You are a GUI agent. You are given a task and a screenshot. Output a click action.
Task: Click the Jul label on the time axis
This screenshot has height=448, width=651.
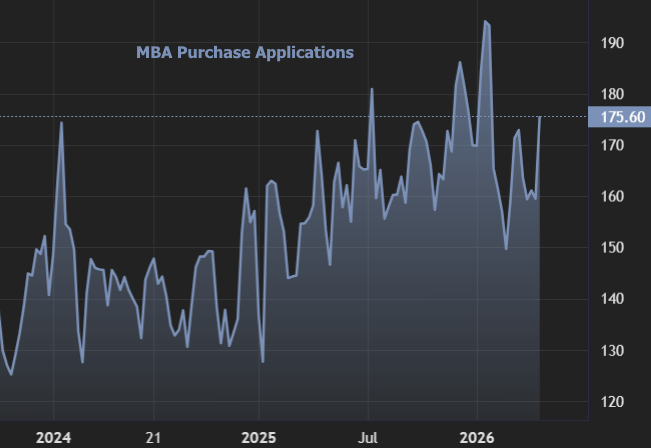coord(368,437)
